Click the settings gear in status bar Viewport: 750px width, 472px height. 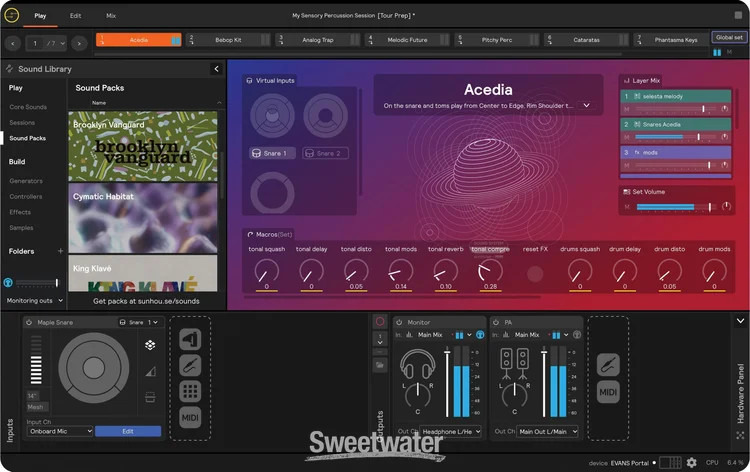click(x=691, y=463)
